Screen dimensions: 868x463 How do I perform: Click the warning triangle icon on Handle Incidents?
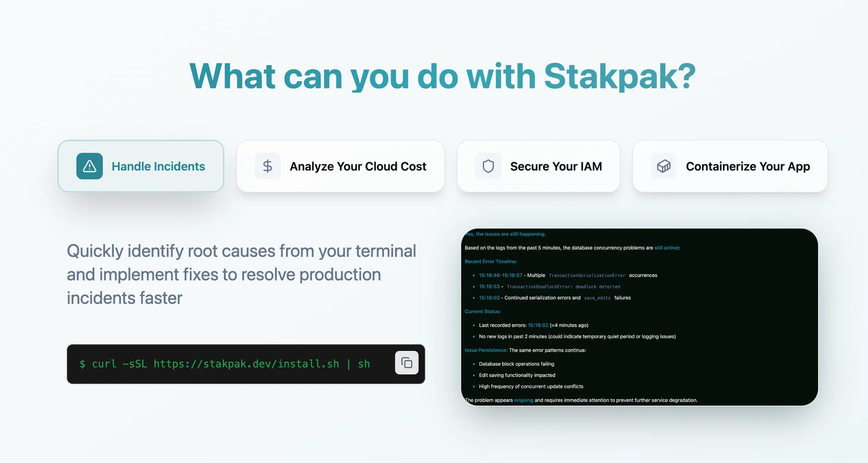pyautogui.click(x=90, y=166)
